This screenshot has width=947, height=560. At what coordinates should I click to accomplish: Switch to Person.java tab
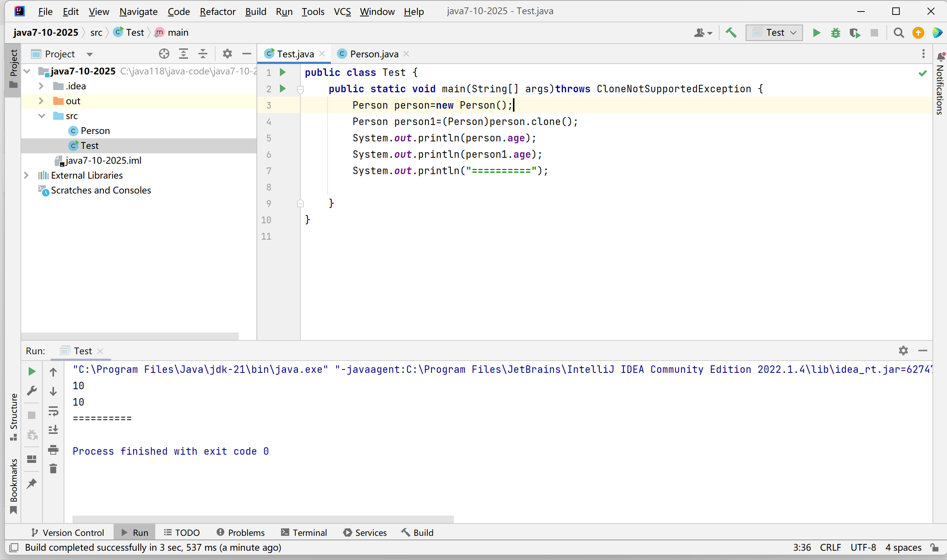tap(374, 54)
